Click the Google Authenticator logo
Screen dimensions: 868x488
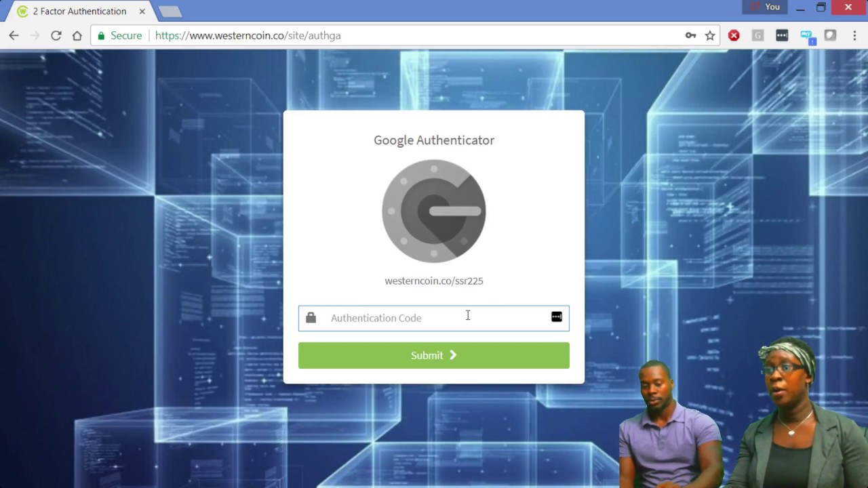click(433, 211)
